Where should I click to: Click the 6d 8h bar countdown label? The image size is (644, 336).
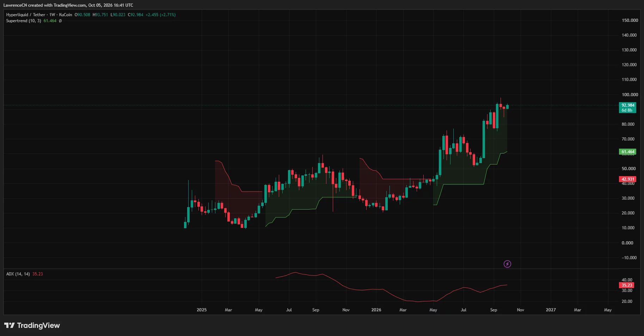627,110
